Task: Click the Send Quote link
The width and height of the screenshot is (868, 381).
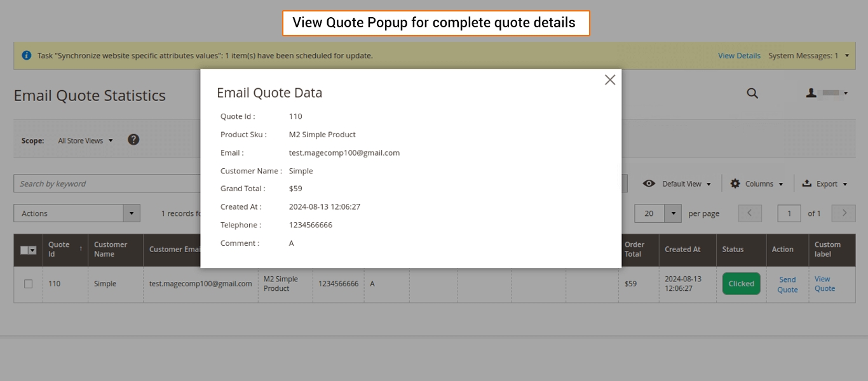Action: point(787,284)
